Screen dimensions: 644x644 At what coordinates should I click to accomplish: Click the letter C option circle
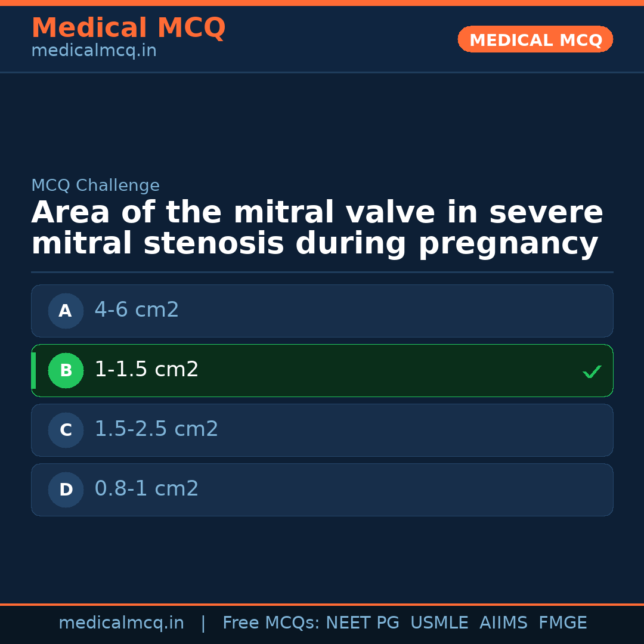pos(66,430)
